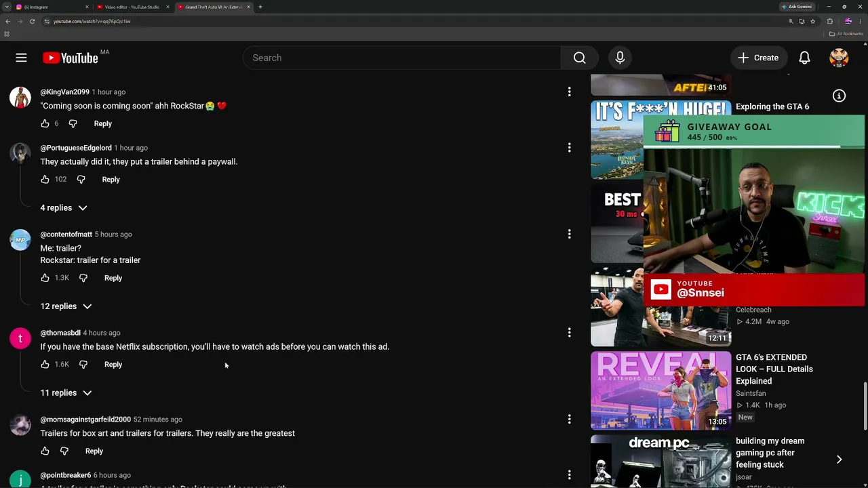Focus the YouTube Search input field

click(x=401, y=58)
